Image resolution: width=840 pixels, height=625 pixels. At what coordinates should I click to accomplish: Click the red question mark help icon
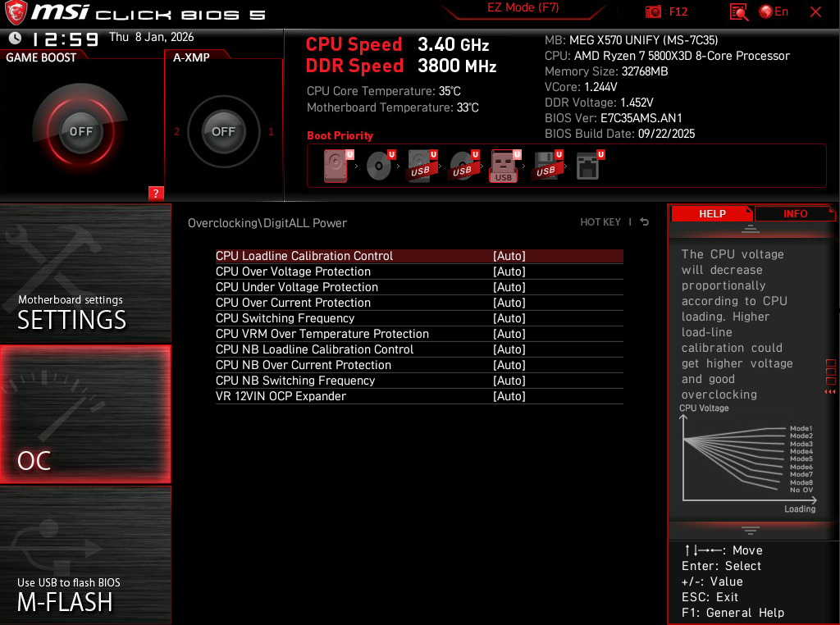coord(156,194)
